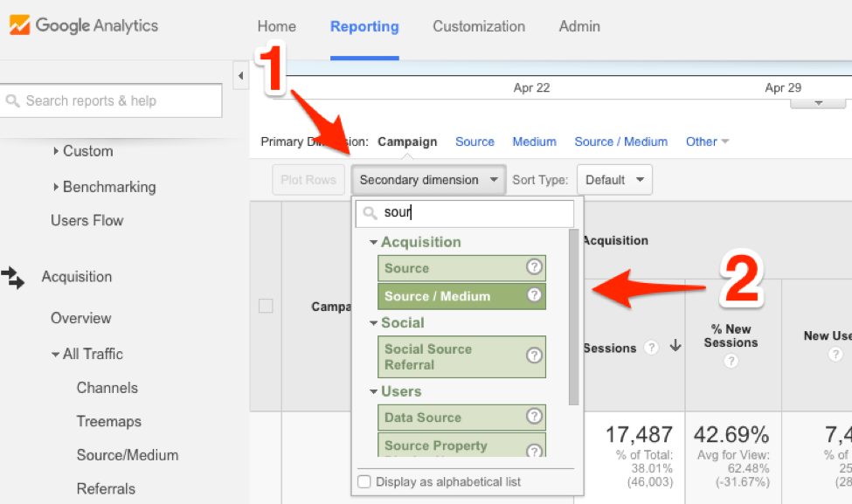Image resolution: width=852 pixels, height=504 pixels.
Task: Enable Display as alphabetical list
Action: tap(364, 481)
